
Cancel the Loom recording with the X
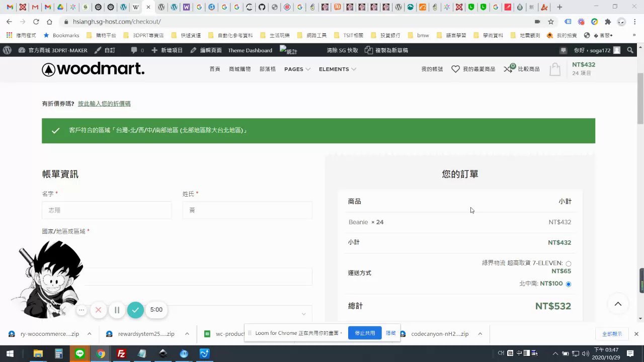99,310
